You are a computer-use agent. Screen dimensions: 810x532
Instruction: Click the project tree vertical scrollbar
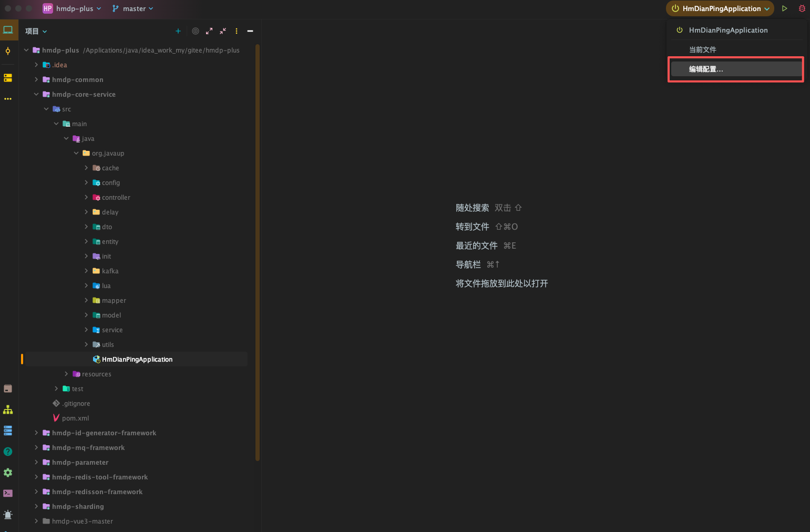(258, 252)
